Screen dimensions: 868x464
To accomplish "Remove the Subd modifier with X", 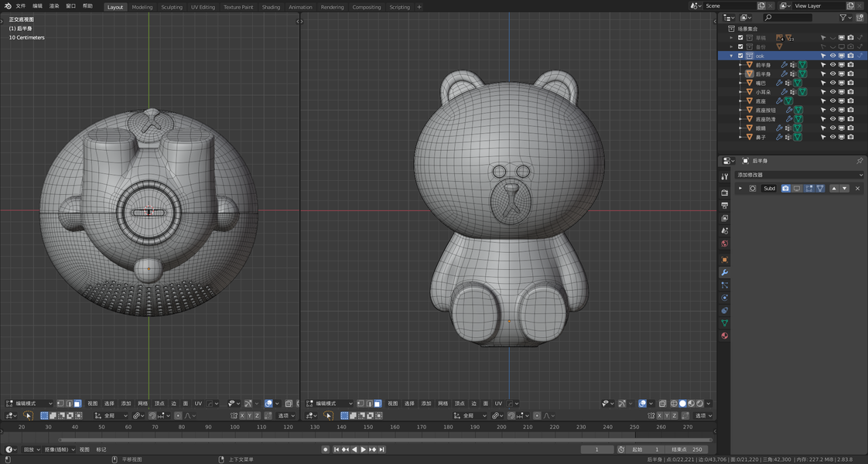I will coord(857,189).
